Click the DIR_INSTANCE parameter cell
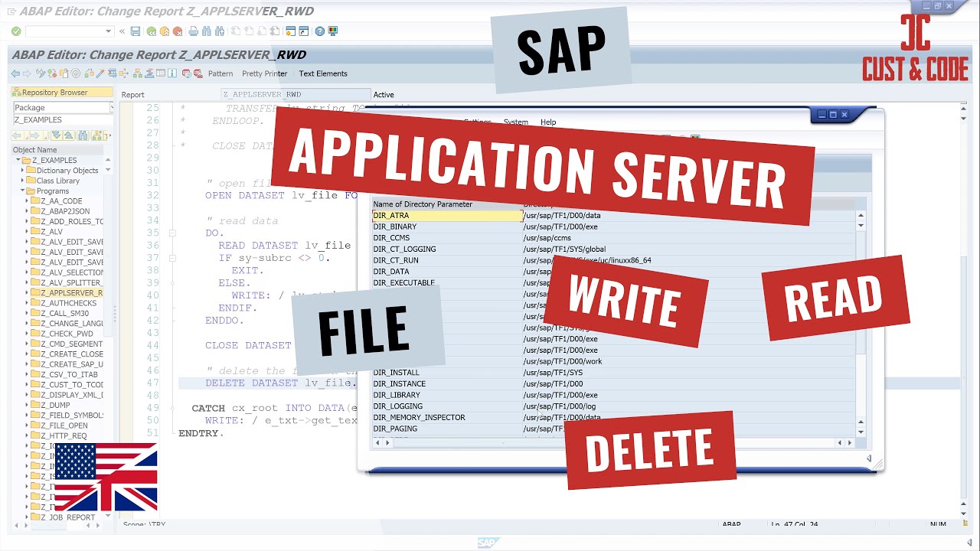The image size is (980, 551). click(x=446, y=384)
